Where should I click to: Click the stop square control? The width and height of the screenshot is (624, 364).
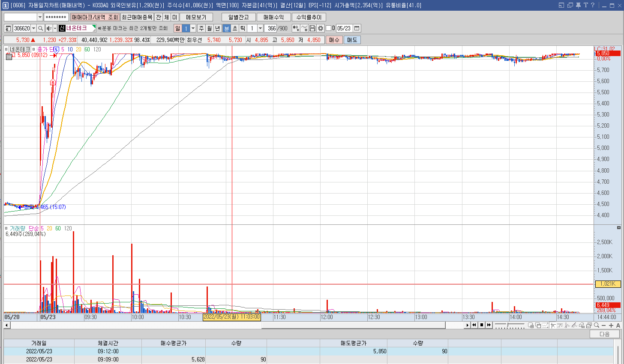[x=482, y=325]
